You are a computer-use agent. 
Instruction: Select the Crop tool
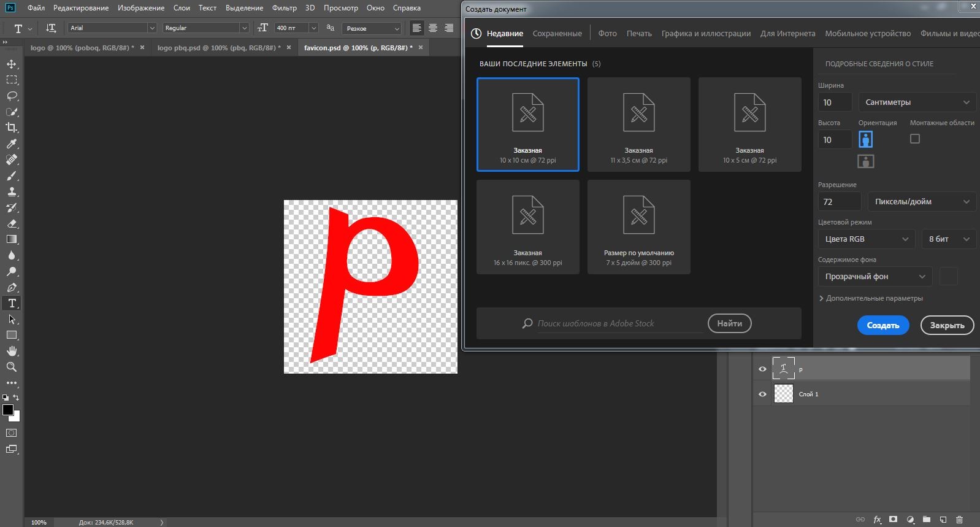click(x=12, y=128)
